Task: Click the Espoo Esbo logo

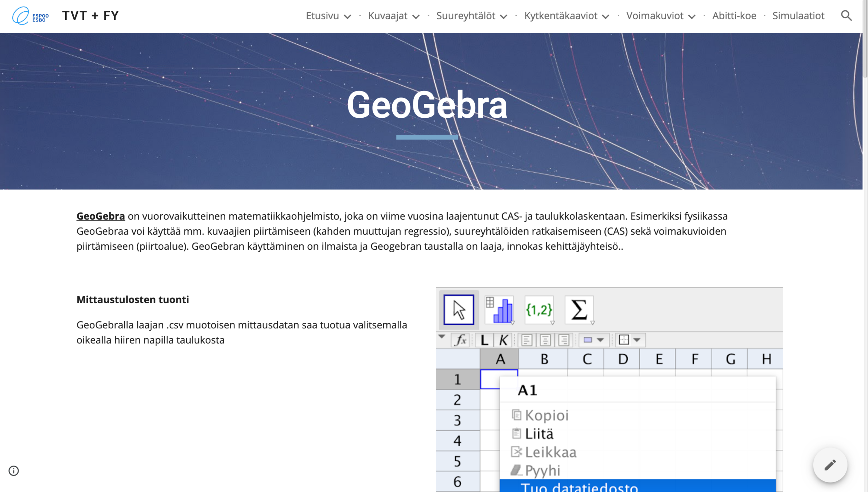Action: 30,16
